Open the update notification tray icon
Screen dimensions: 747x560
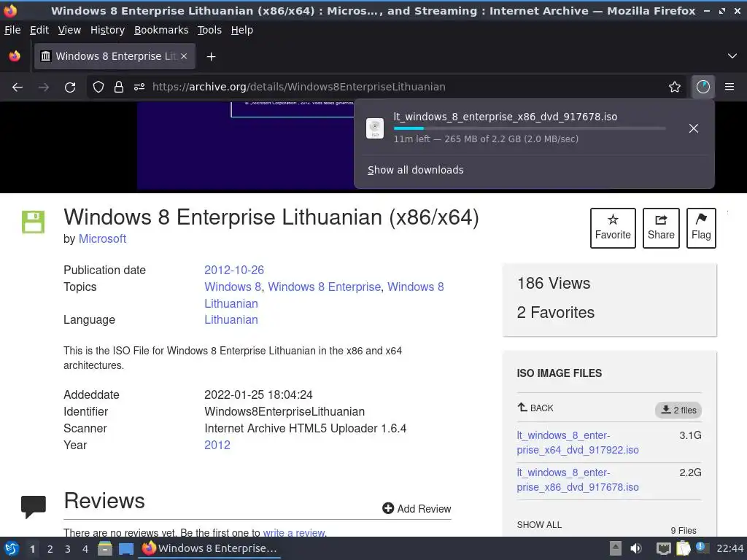coord(703,548)
